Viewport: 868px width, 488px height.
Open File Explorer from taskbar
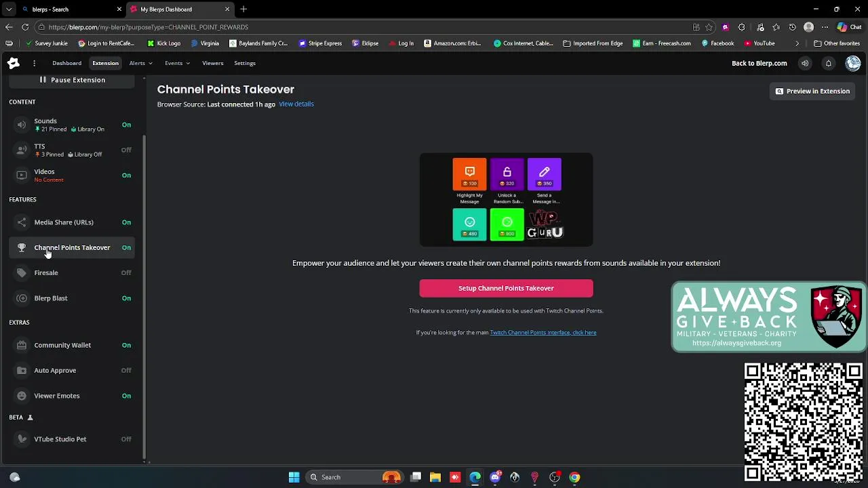coord(435,477)
